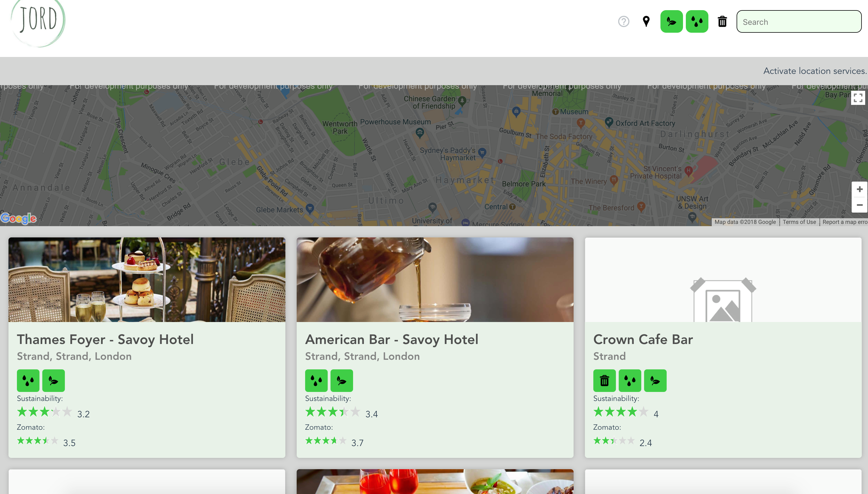Toggle the leaf filter in header
The height and width of the screenshot is (494, 868).
pos(671,21)
